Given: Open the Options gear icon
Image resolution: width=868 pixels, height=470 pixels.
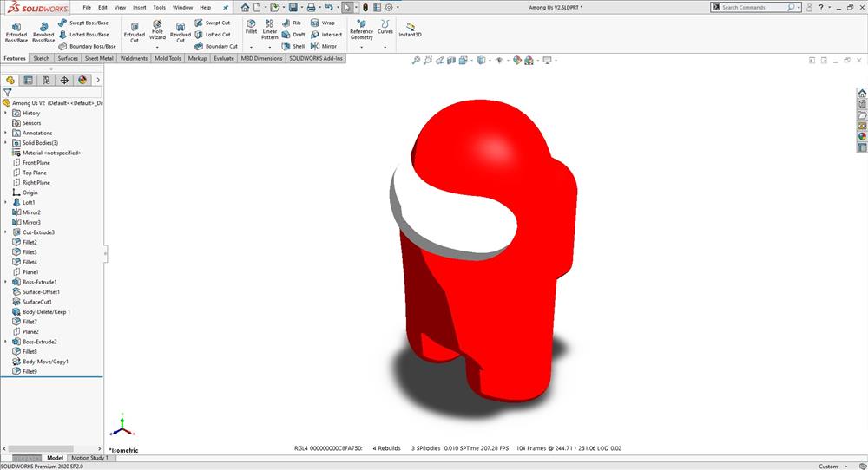Looking at the screenshot, I should point(389,7).
